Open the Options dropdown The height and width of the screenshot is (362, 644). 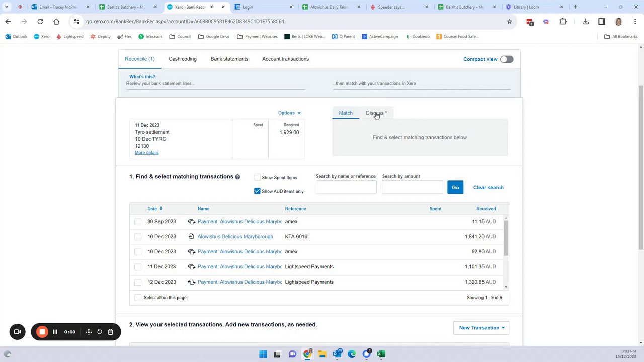tap(289, 113)
